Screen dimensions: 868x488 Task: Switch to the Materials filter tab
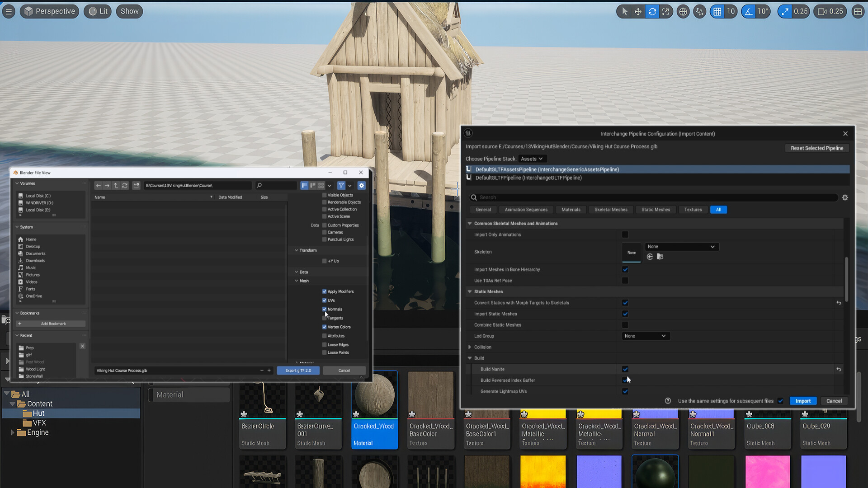(x=571, y=209)
